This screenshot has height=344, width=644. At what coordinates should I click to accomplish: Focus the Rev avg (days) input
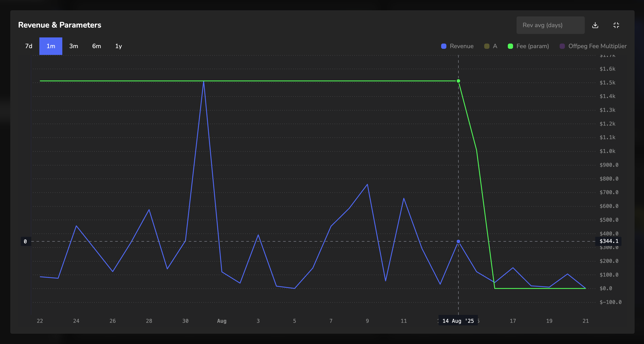pyautogui.click(x=550, y=25)
